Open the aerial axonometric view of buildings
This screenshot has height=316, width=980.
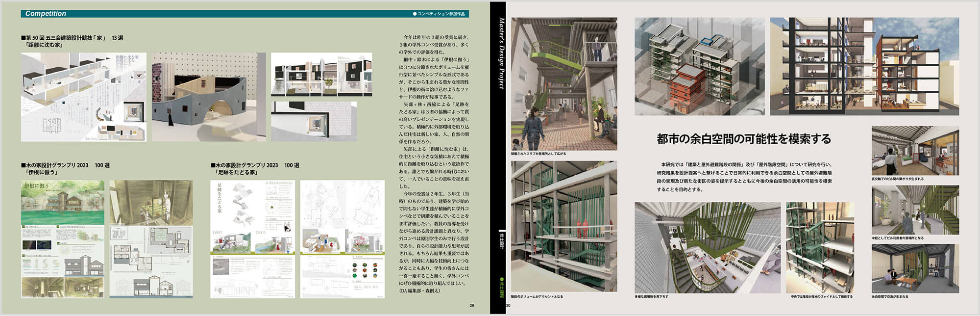[699, 67]
